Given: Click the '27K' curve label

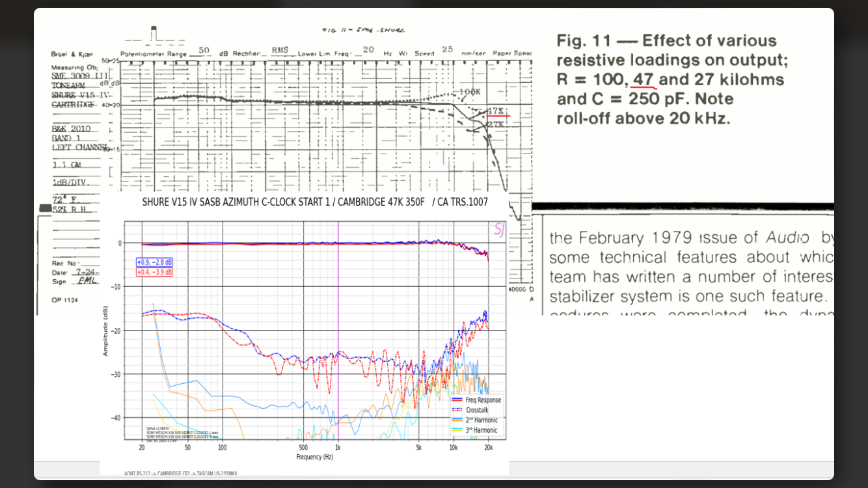Looking at the screenshot, I should click(x=495, y=124).
